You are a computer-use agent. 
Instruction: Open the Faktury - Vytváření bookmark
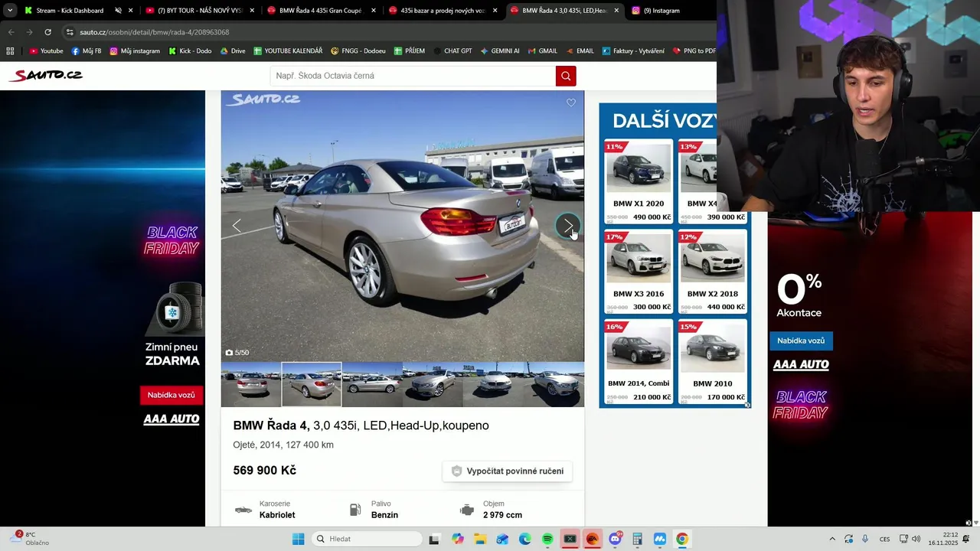point(633,51)
